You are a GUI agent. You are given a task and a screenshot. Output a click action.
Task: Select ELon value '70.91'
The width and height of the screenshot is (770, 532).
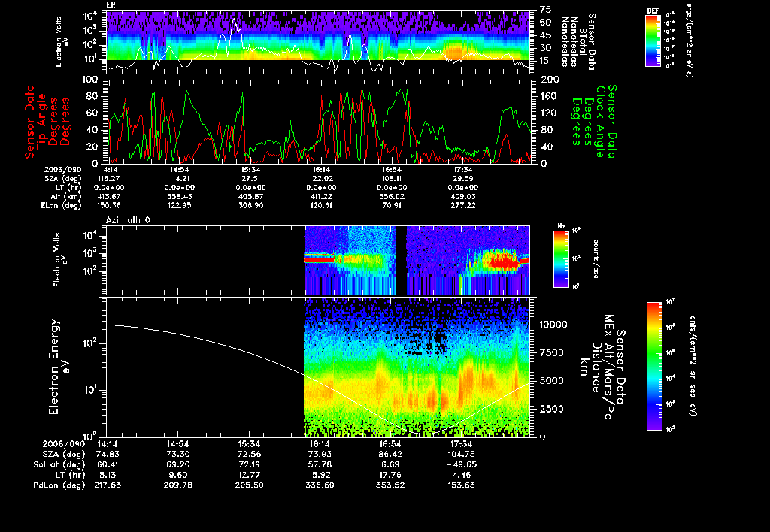392,206
